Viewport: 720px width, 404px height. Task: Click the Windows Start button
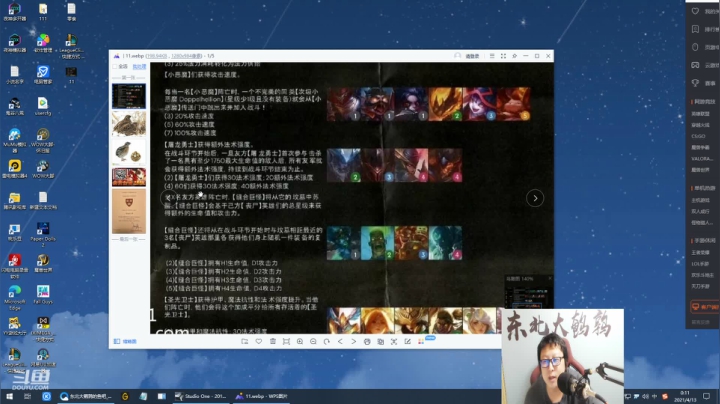point(9,396)
